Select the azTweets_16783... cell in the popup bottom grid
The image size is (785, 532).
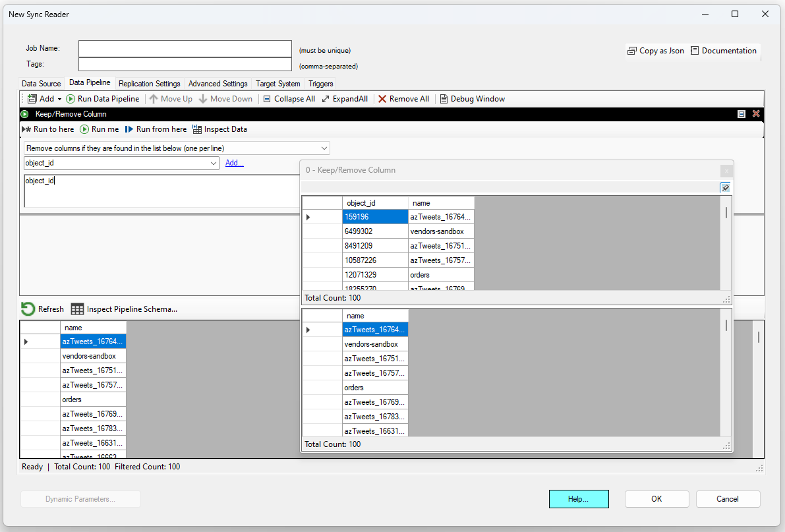click(375, 417)
